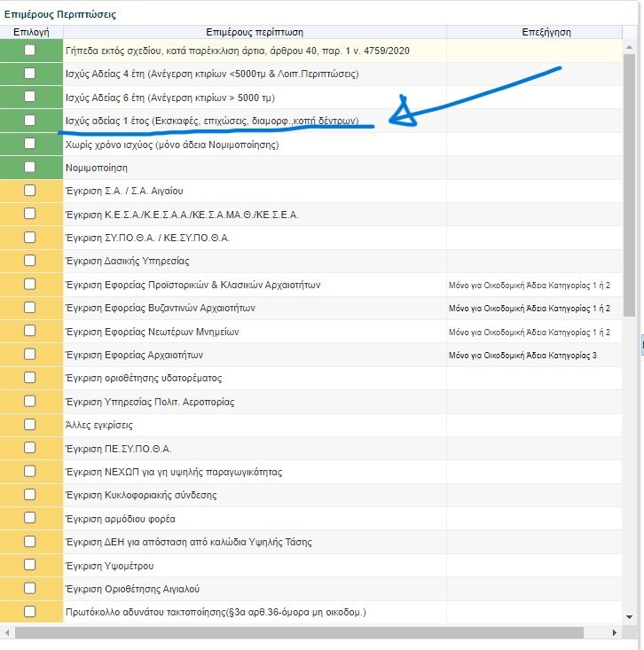Screen dimensions: 644x650
Task: Check the box for Ισχύς αδείας 1 έτος
Action: (x=30, y=120)
